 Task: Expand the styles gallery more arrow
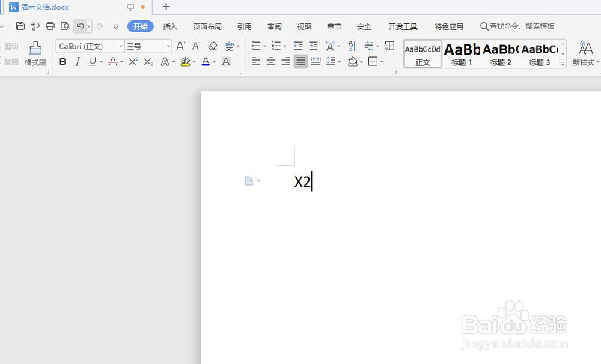[563, 64]
